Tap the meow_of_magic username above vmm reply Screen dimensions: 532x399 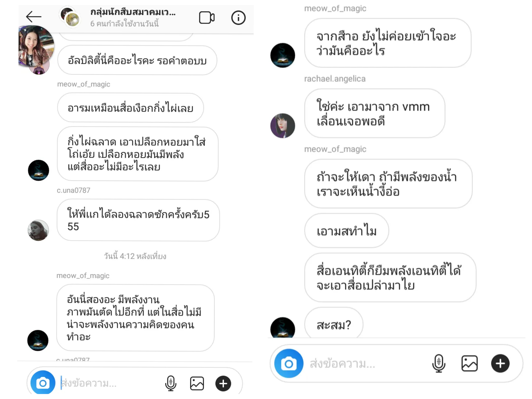(x=335, y=8)
